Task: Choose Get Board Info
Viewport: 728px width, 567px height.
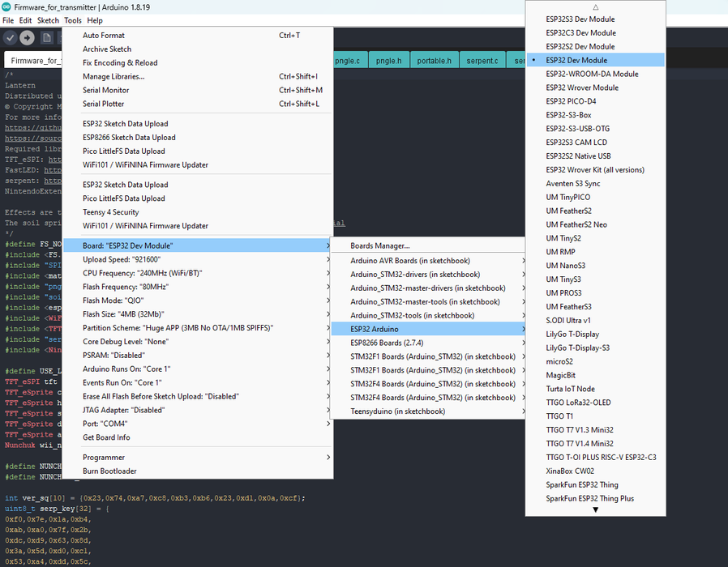Action: [198, 437]
